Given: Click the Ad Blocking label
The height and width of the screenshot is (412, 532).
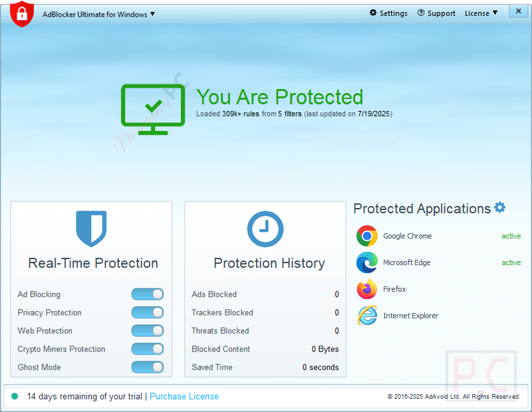Looking at the screenshot, I should (39, 294).
